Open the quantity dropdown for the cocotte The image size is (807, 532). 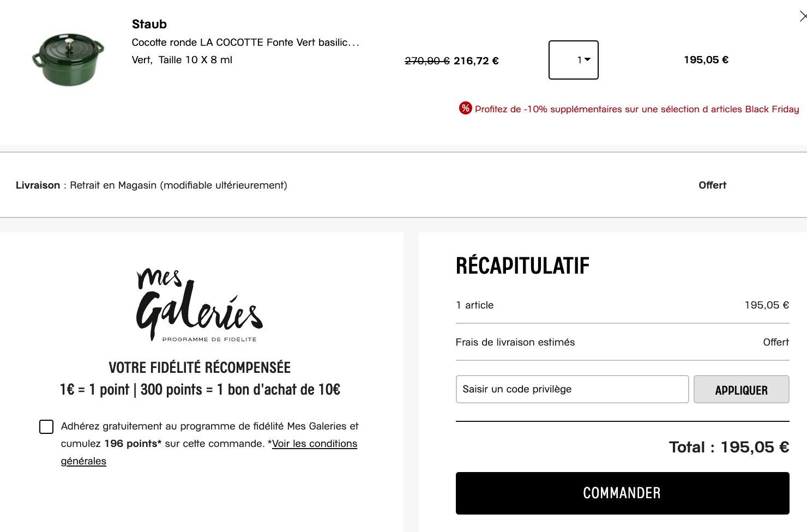tap(574, 60)
